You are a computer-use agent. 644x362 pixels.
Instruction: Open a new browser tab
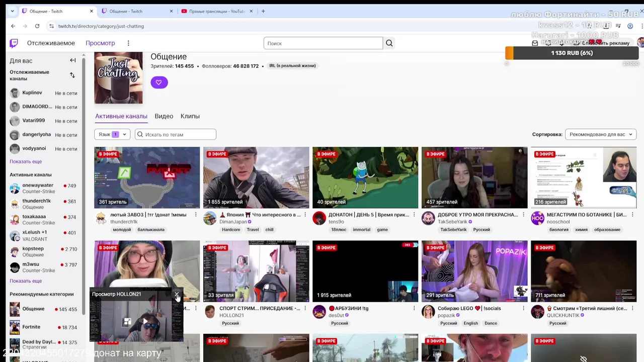pyautogui.click(x=263, y=11)
